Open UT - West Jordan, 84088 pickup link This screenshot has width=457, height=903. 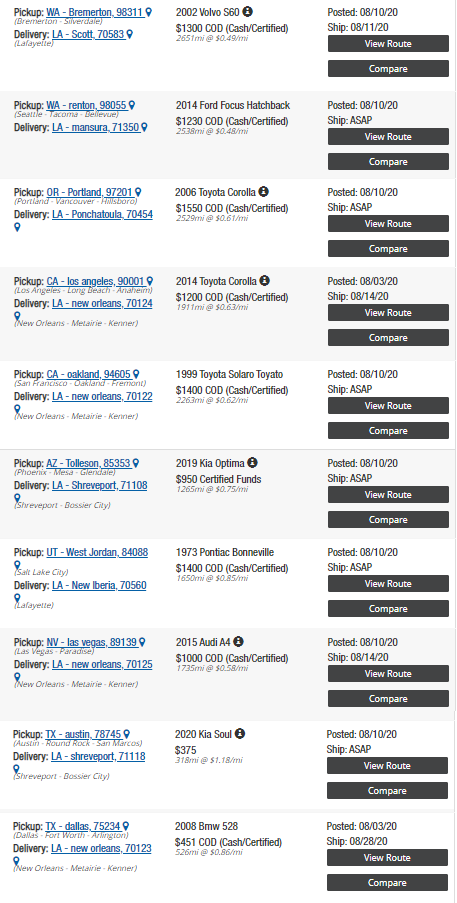coord(97,553)
